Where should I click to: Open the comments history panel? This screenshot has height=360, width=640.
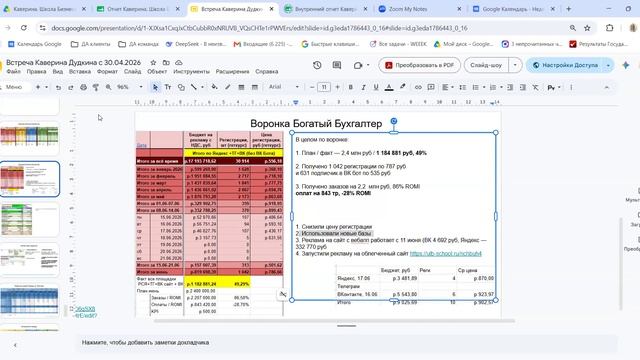tap(337, 65)
